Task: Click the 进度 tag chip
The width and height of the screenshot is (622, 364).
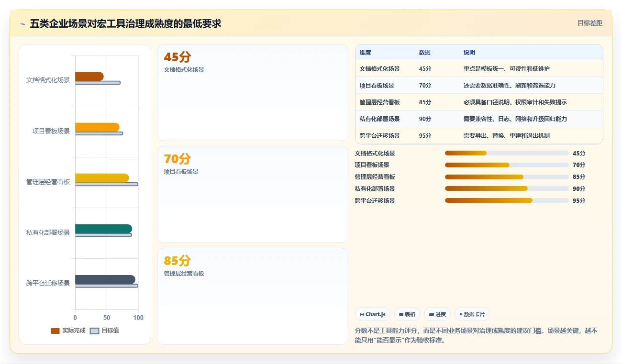Action: (437, 314)
